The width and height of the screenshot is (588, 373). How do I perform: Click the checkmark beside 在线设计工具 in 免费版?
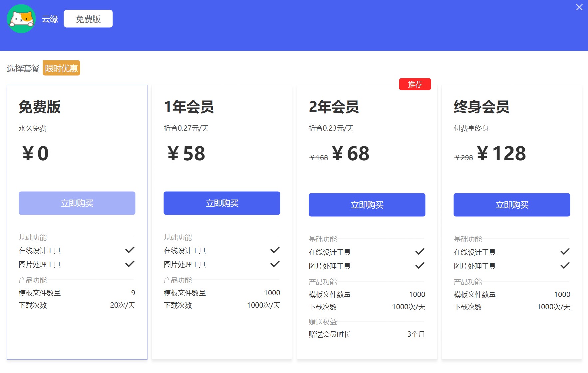131,249
